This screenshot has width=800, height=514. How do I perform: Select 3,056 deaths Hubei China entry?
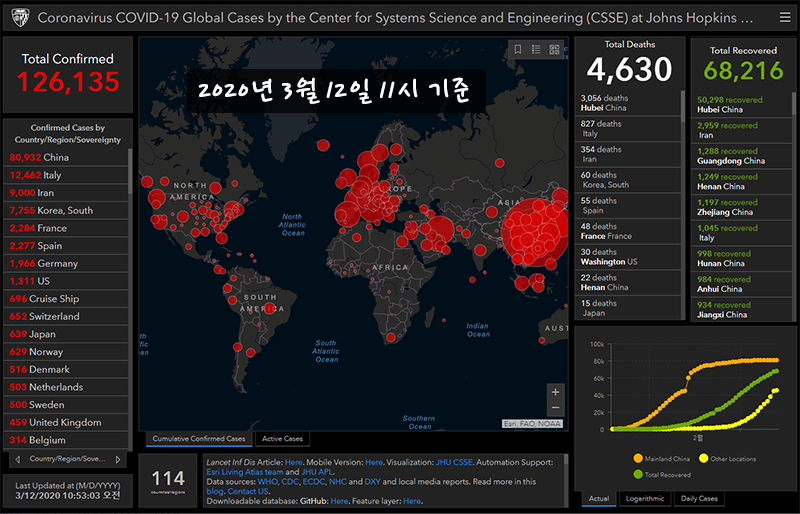pyautogui.click(x=628, y=103)
